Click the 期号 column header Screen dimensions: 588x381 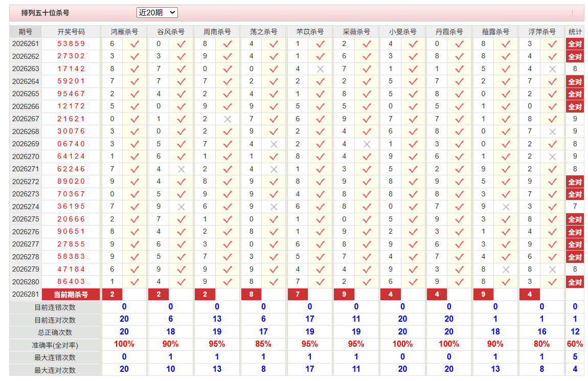pos(26,32)
